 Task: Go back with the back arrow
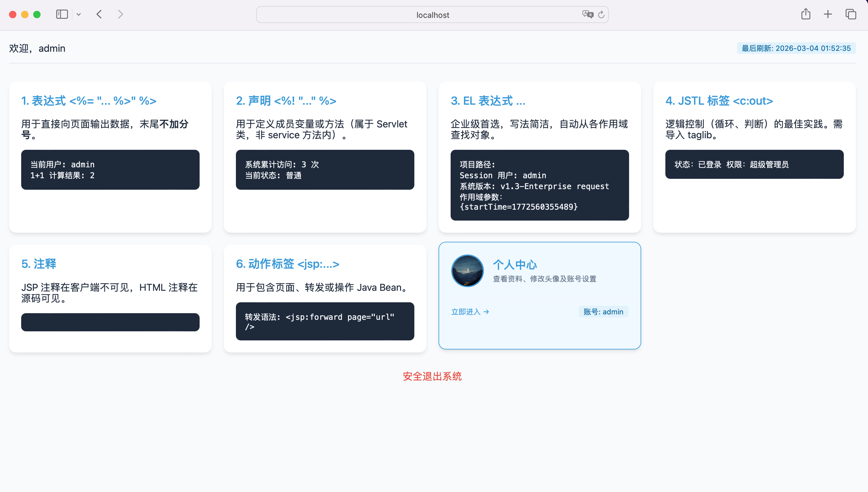pyautogui.click(x=99, y=14)
